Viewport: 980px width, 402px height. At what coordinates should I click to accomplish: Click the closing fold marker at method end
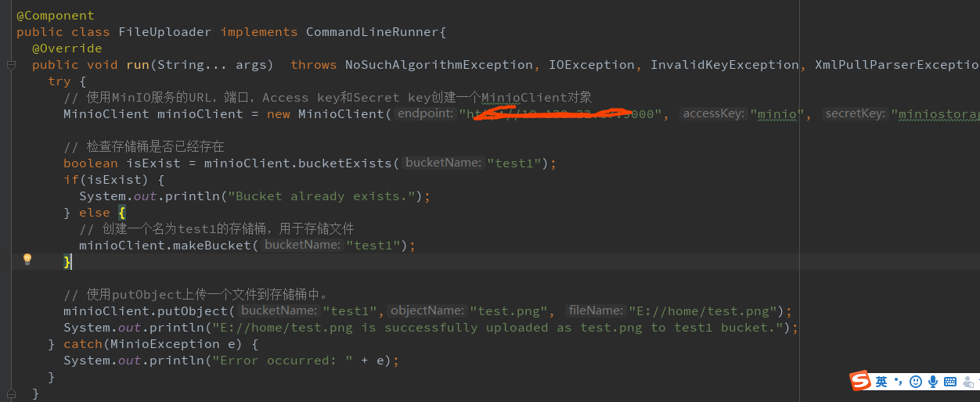point(11,392)
